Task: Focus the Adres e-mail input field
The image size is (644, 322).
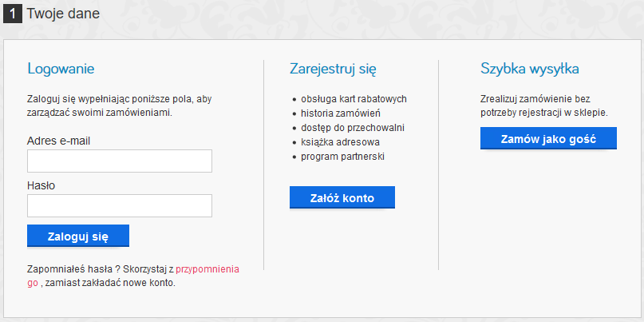Action: [x=120, y=161]
